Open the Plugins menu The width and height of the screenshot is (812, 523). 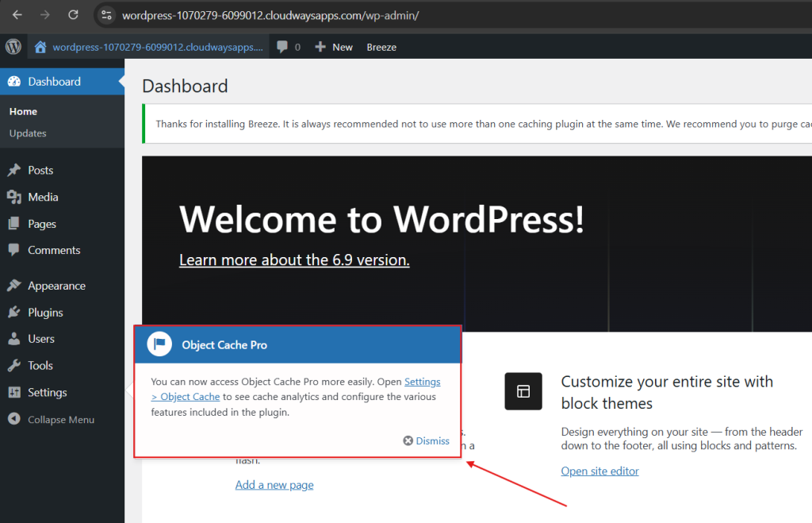pos(45,313)
